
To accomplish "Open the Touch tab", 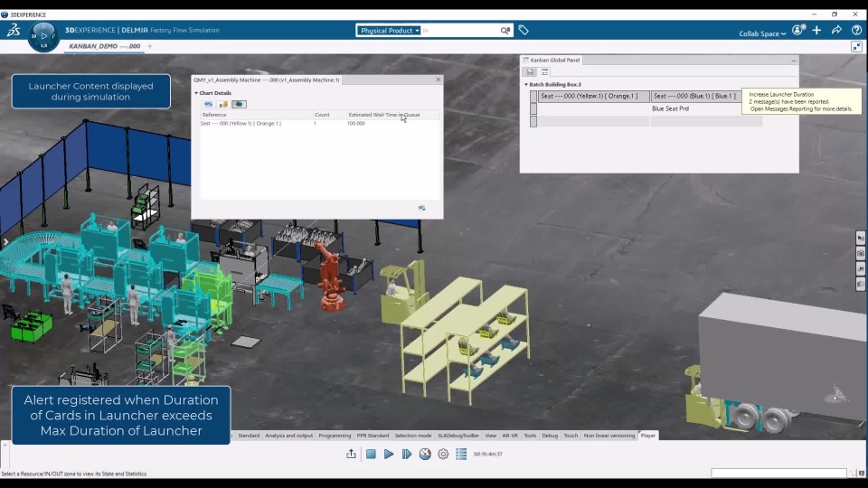I will [x=571, y=436].
